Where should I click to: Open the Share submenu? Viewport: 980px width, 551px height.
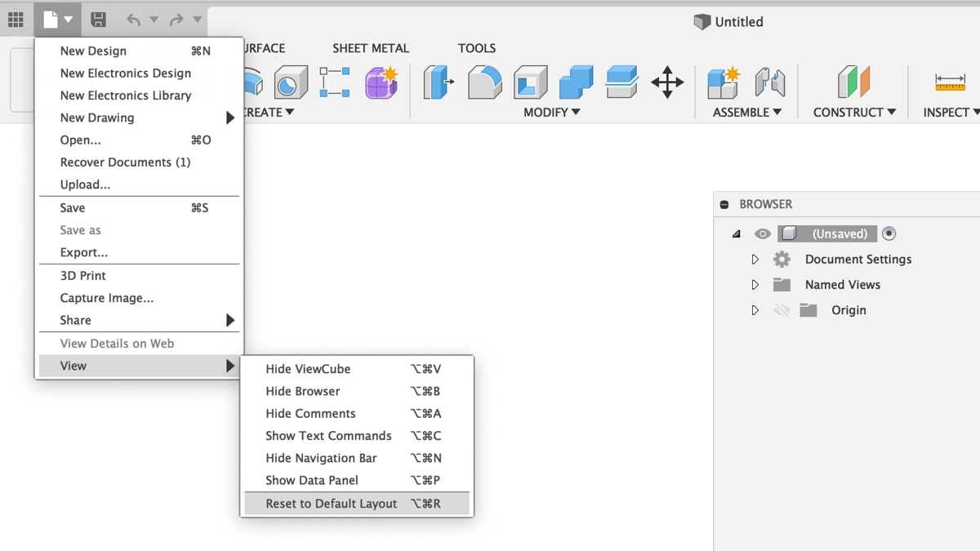click(x=139, y=321)
